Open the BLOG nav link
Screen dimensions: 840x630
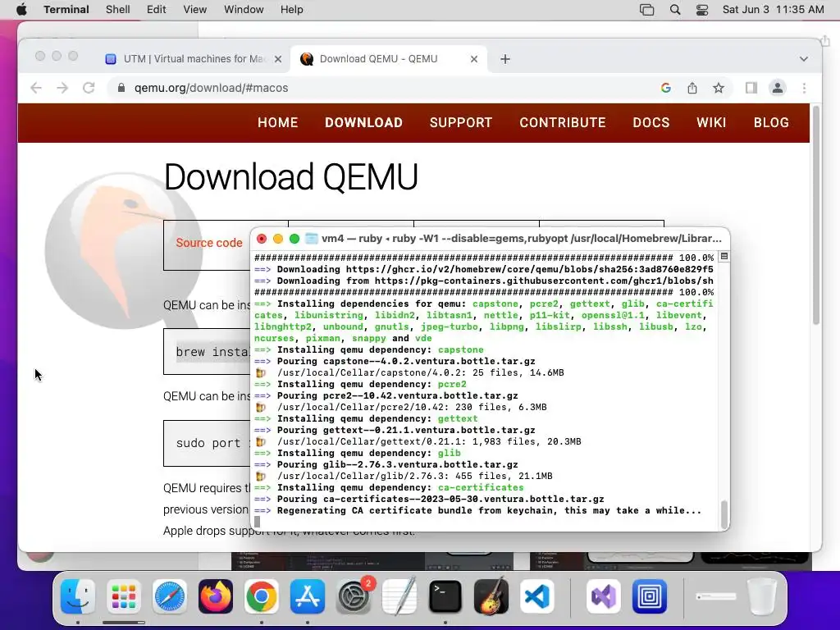point(771,123)
